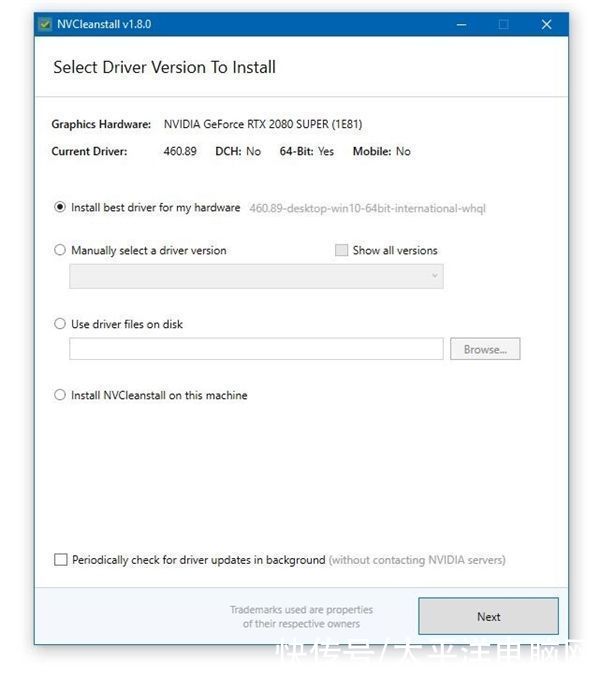Click the DCH: No value
Image resolution: width=600 pixels, height=675 pixels.
[x=238, y=151]
